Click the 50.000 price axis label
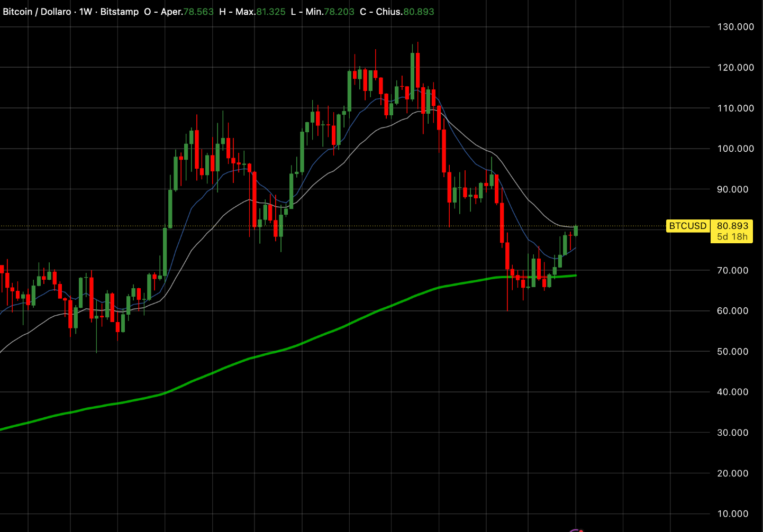The height and width of the screenshot is (532, 763). coord(733,352)
